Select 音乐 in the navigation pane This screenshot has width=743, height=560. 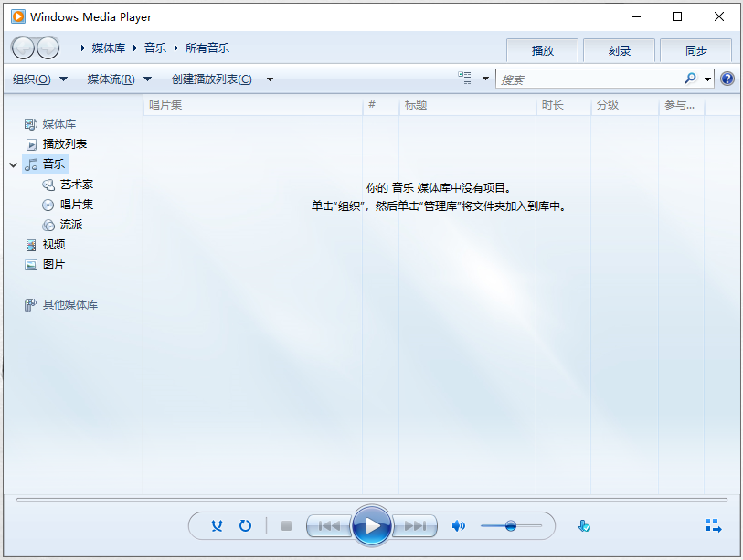[x=54, y=164]
